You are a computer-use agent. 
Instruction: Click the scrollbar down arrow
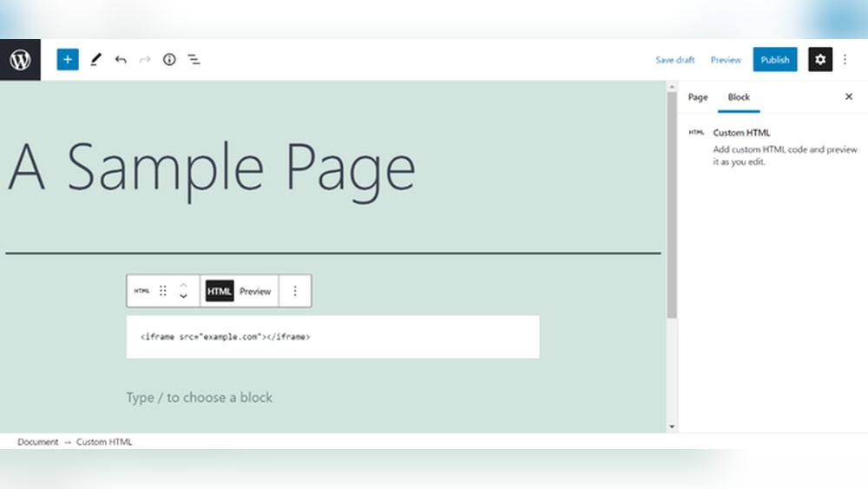pos(672,427)
